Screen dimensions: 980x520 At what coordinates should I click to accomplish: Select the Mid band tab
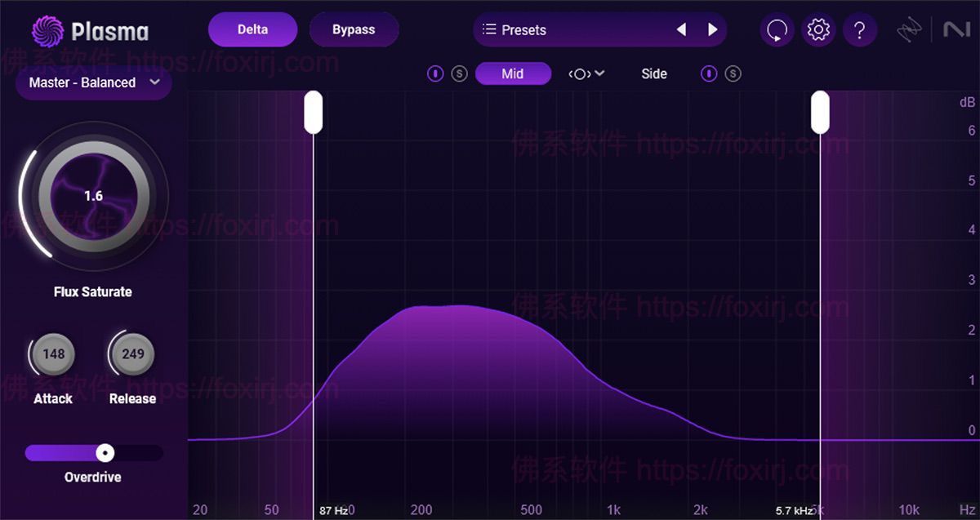[x=513, y=73]
